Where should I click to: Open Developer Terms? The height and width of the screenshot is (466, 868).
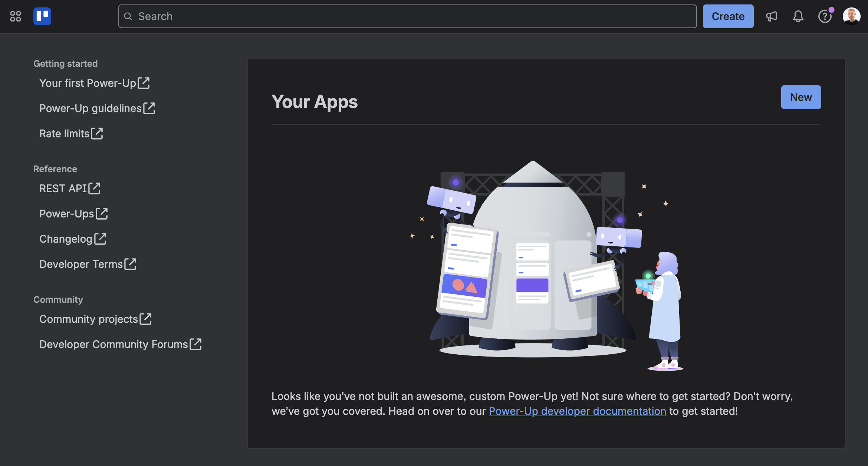pyautogui.click(x=80, y=264)
